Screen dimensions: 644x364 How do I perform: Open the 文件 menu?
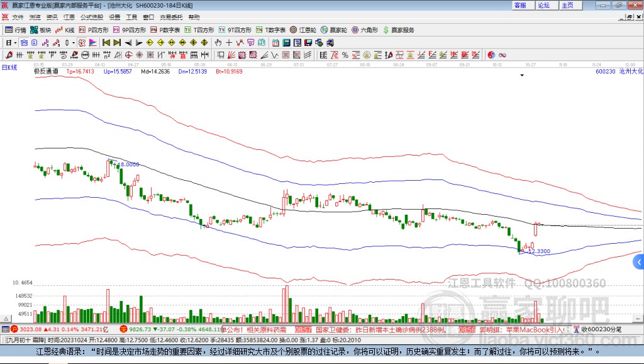pos(18,17)
